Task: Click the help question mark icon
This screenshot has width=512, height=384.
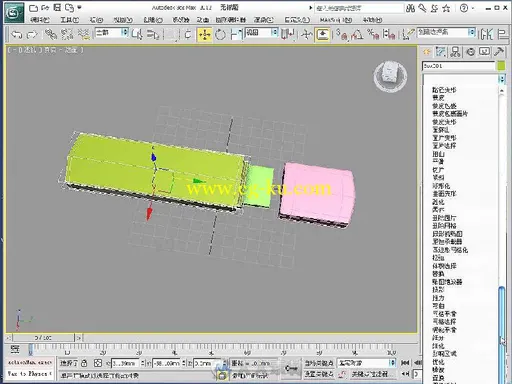Action: point(464,8)
